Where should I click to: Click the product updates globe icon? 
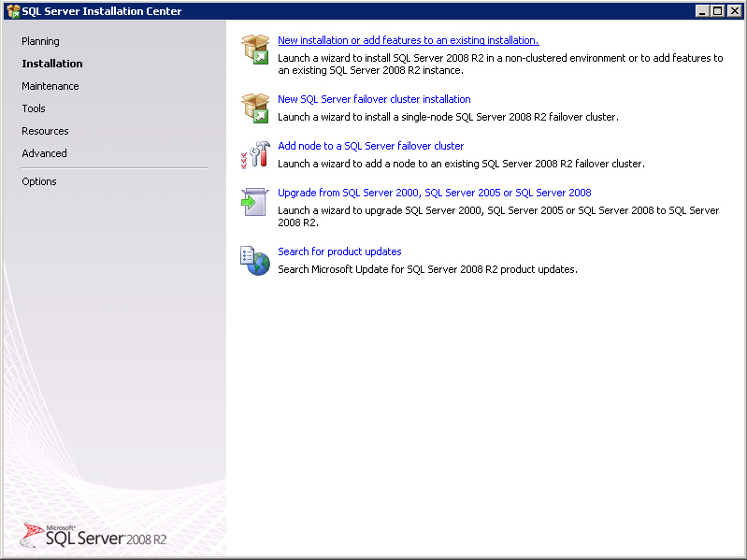pyautogui.click(x=255, y=261)
